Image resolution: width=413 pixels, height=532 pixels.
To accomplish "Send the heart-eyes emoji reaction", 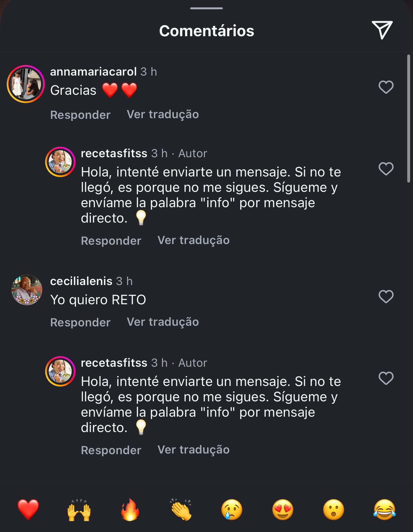I will pos(283,509).
